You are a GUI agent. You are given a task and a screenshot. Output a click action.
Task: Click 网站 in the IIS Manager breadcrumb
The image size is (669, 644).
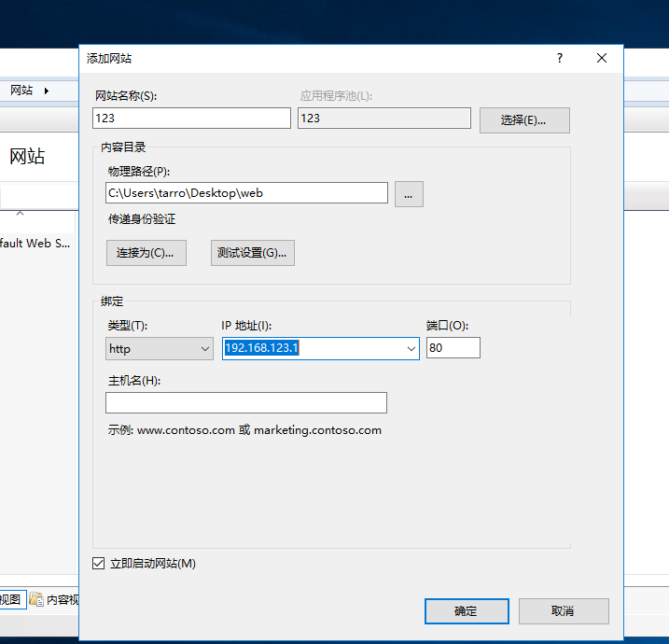(21, 90)
